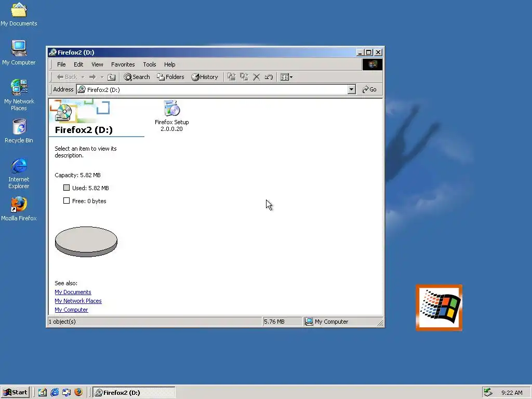Image resolution: width=532 pixels, height=399 pixels.
Task: Launch Outlook Express from quick launch
Action: tap(66, 392)
